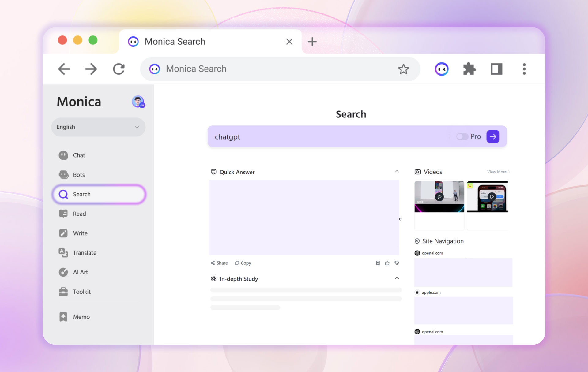Click the chatgpt search input field
The height and width of the screenshot is (372, 588).
(328, 137)
